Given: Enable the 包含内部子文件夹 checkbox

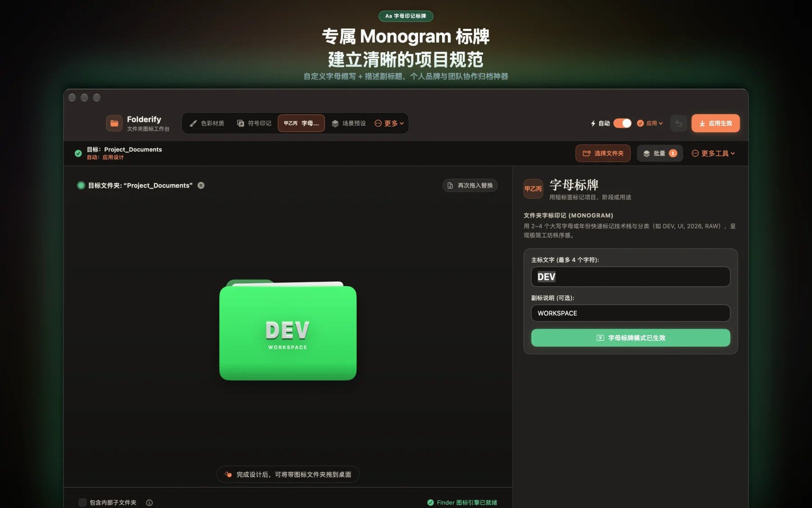Looking at the screenshot, I should [x=83, y=503].
